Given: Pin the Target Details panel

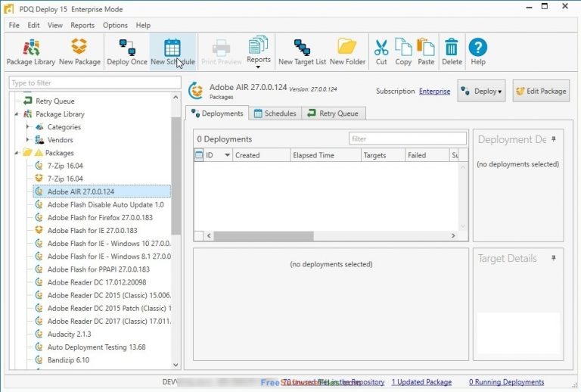Looking at the screenshot, I should [x=554, y=258].
